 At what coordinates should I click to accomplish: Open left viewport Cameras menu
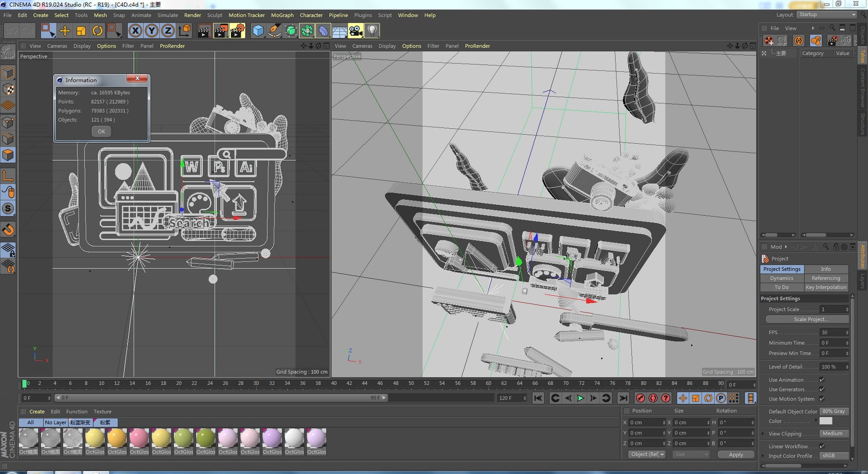pos(57,46)
